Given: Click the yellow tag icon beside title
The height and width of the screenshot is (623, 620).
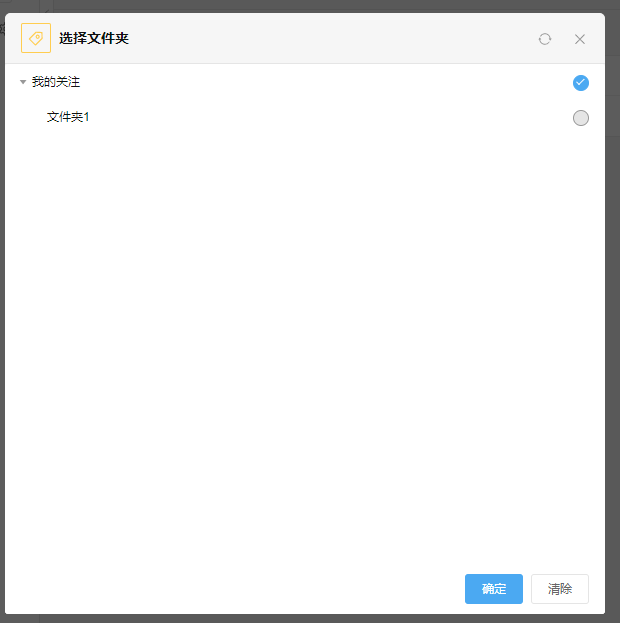Looking at the screenshot, I should (36, 38).
